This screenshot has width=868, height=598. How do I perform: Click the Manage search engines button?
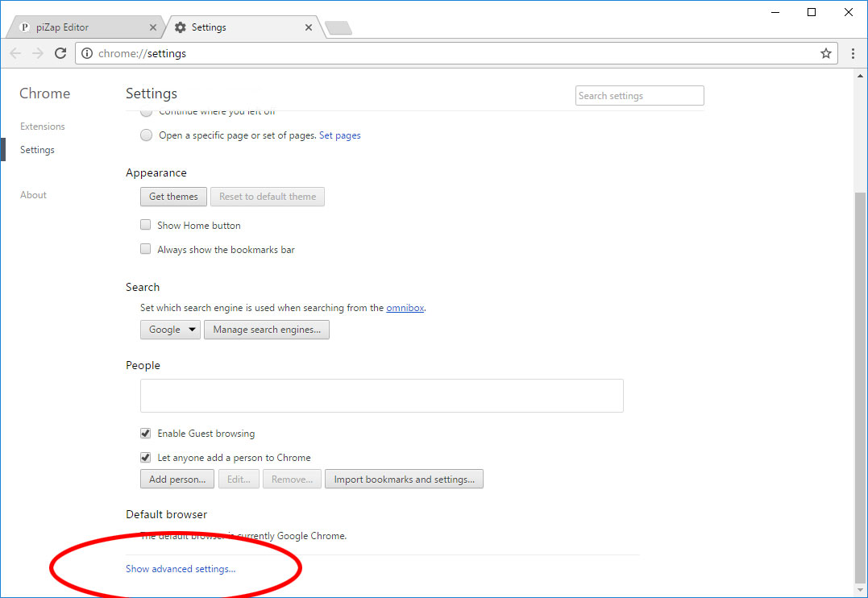[266, 330]
